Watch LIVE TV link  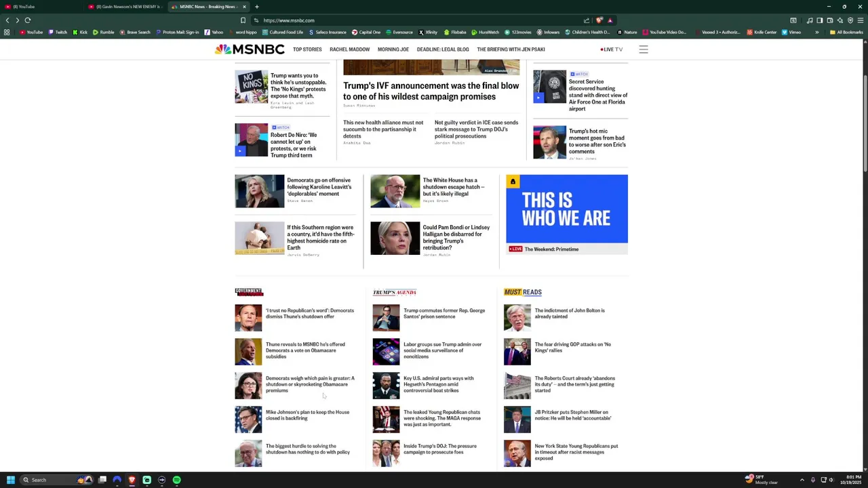(612, 49)
